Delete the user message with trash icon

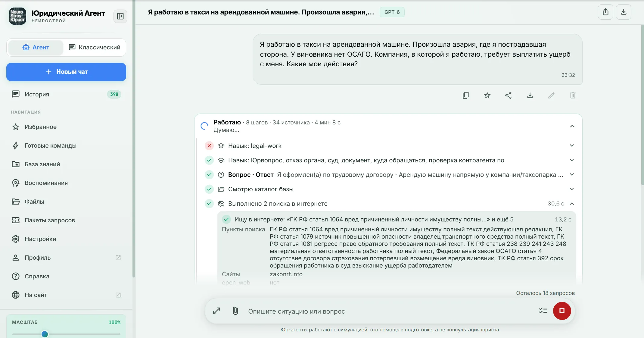[x=573, y=95]
